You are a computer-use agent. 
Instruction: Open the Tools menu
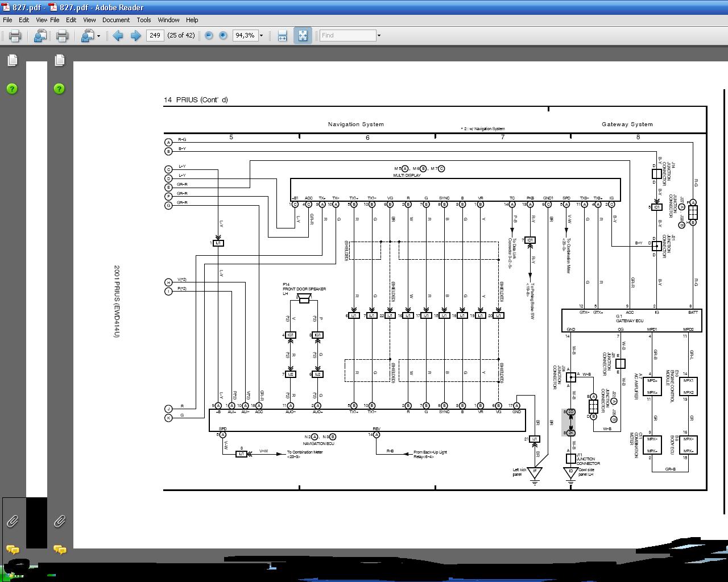[x=144, y=19]
